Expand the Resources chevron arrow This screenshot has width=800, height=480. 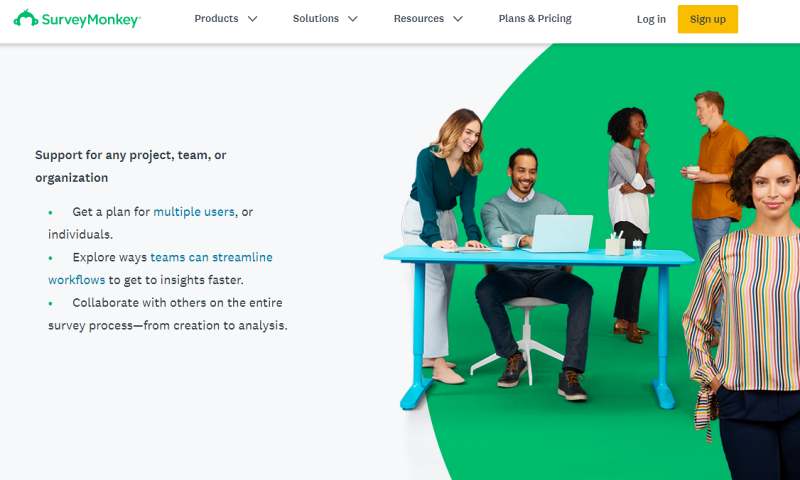click(x=458, y=19)
